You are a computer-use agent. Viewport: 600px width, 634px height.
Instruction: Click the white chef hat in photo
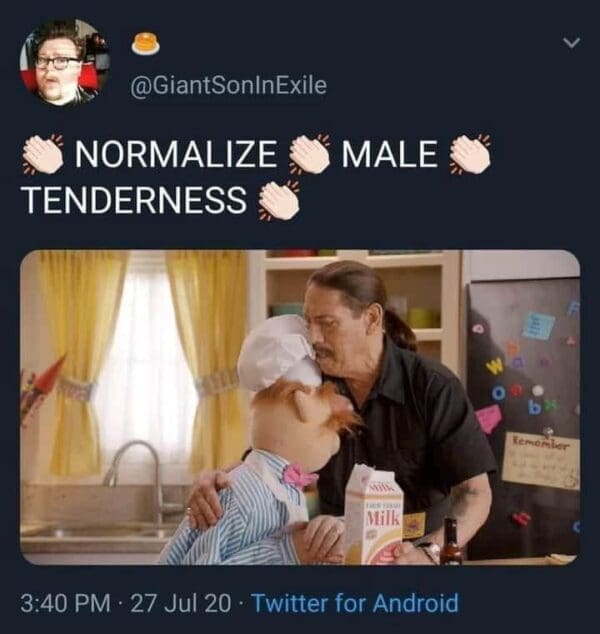(279, 352)
